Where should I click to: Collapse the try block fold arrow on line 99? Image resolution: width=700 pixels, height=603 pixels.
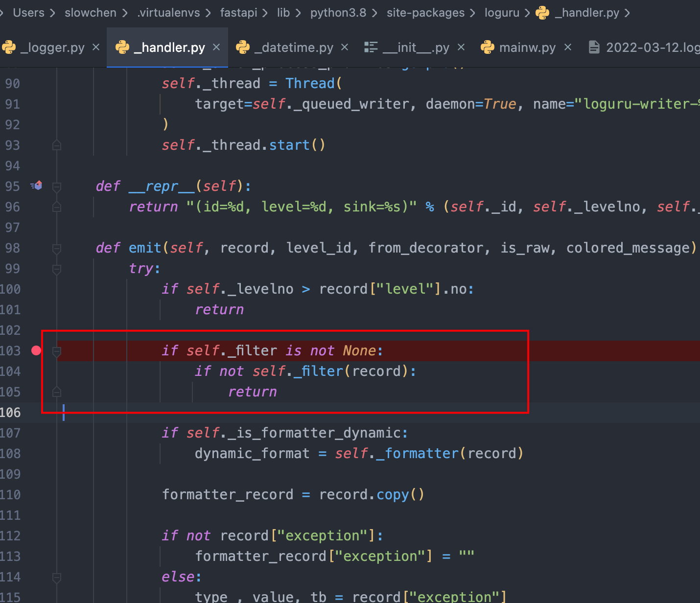tap(57, 269)
